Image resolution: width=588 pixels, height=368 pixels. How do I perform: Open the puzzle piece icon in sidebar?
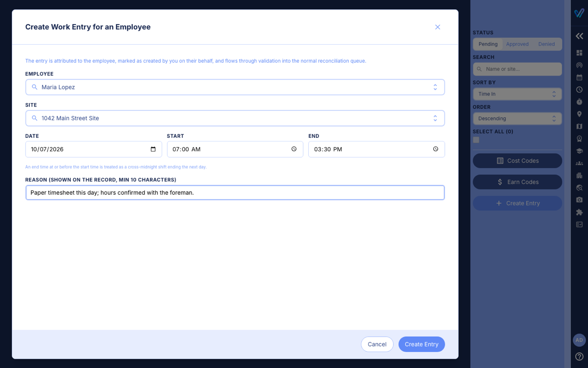click(x=579, y=212)
